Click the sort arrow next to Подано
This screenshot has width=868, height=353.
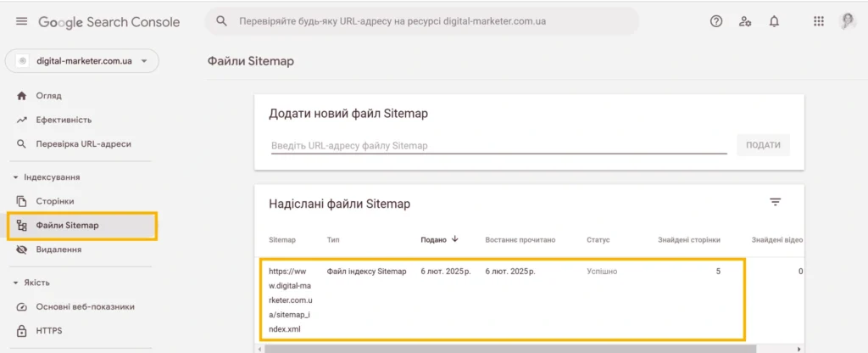(x=455, y=239)
